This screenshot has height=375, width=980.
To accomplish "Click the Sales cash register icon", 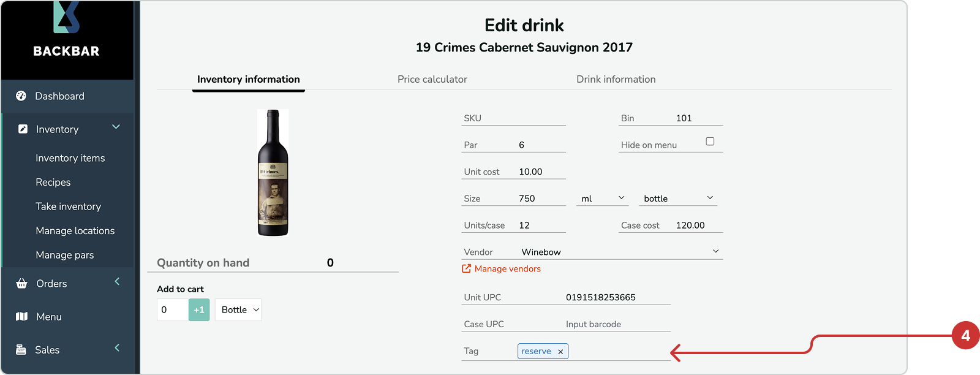I will coord(21,349).
